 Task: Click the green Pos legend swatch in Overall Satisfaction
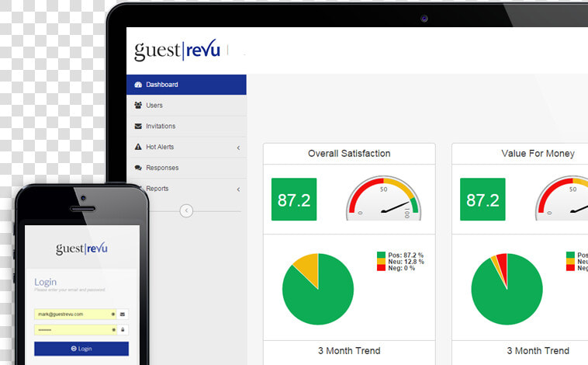click(x=381, y=255)
